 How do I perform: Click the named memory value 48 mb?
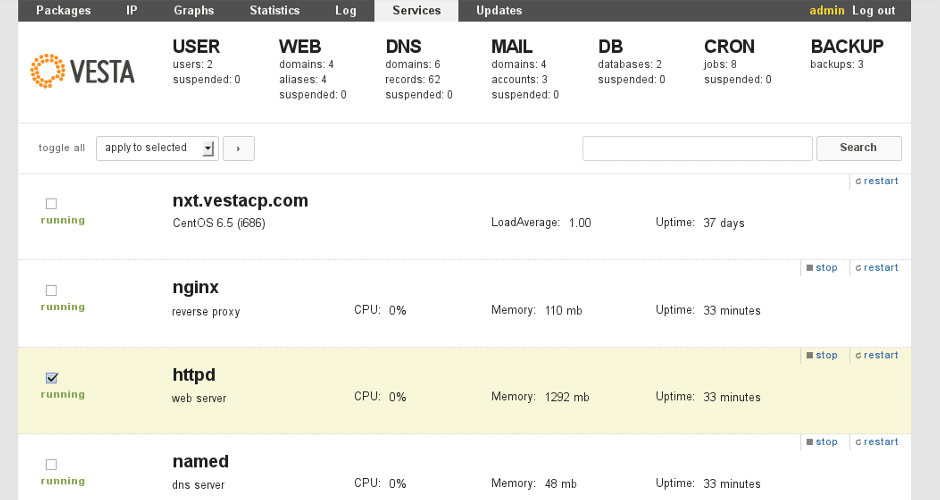[561, 484]
